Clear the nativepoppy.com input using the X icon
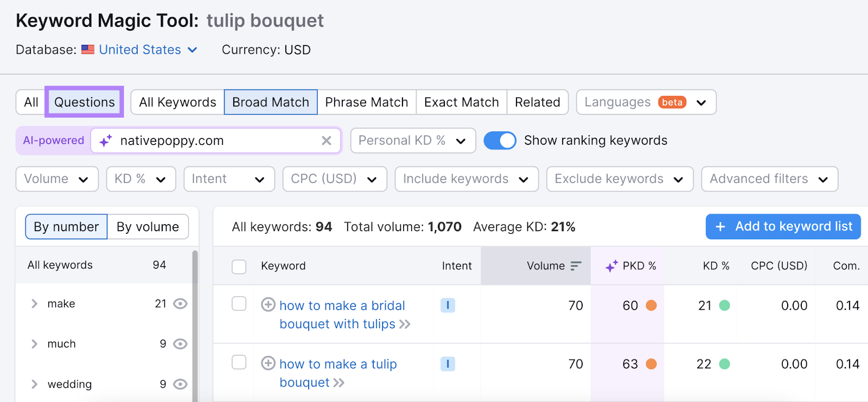This screenshot has height=402, width=868. pos(327,141)
